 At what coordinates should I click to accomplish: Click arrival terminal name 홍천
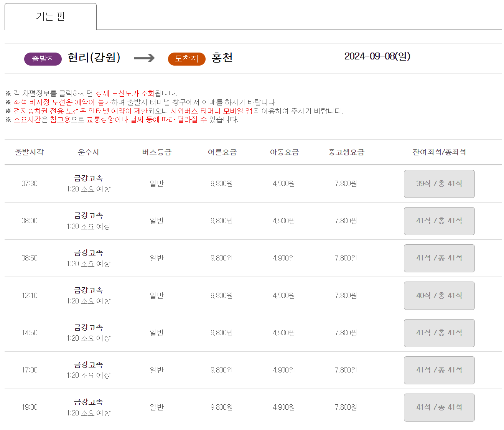click(222, 58)
